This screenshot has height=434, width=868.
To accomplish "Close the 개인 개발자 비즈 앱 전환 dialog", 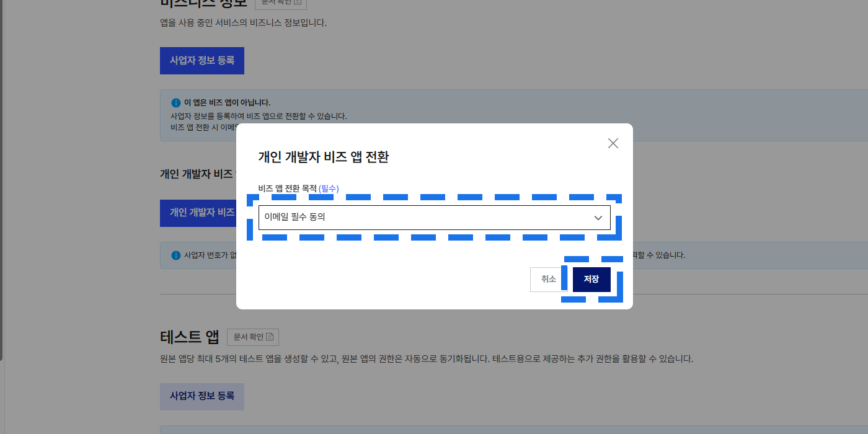I will point(613,143).
